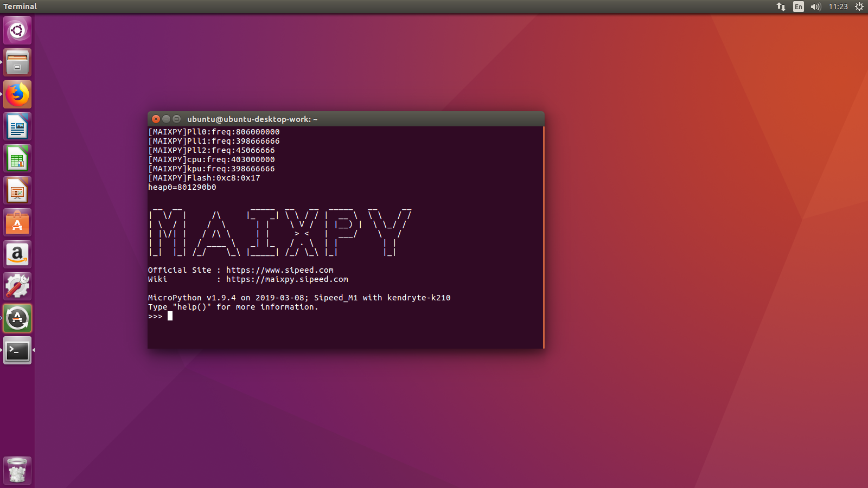
Task: Click the https://maixpy.sipeed.com wiki URL
Action: (x=287, y=279)
